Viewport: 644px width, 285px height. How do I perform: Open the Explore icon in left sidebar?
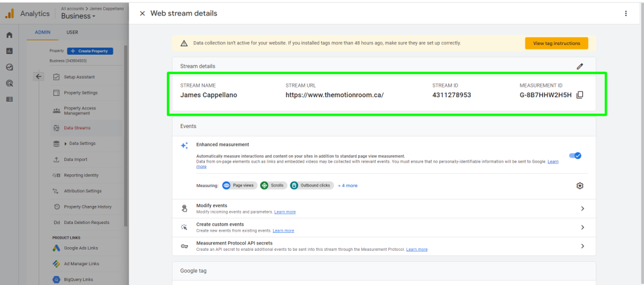pos(9,67)
